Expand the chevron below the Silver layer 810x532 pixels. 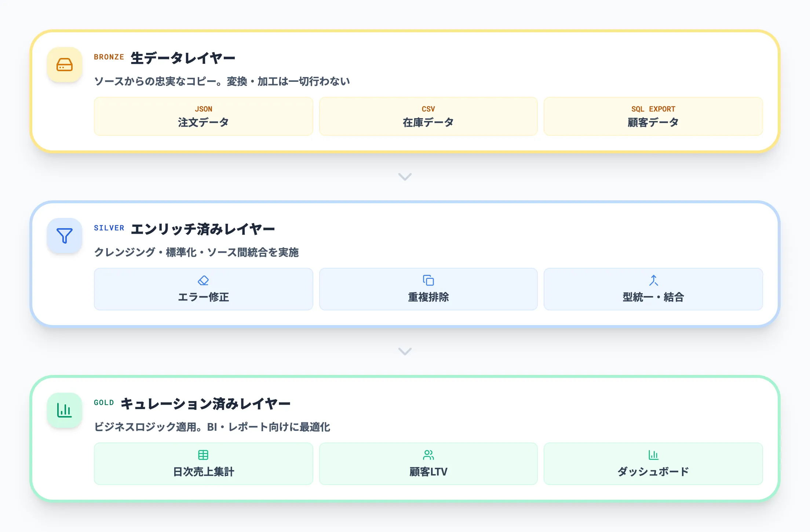click(x=405, y=351)
